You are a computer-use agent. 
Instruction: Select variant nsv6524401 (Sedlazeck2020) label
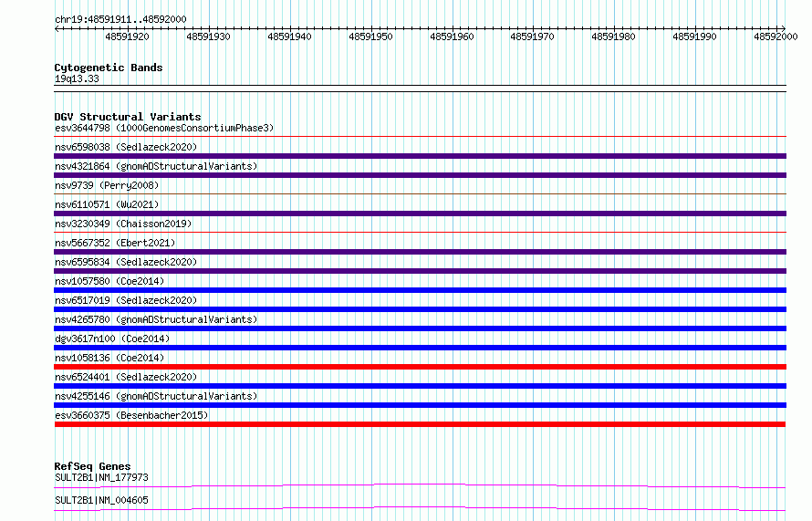[x=126, y=377]
